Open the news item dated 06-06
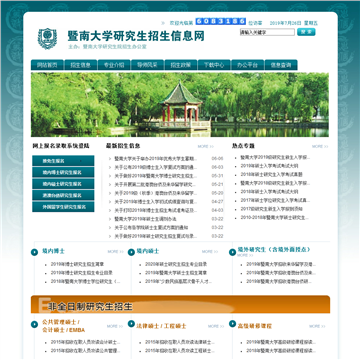Screen dimensions: 360x360 156,159
